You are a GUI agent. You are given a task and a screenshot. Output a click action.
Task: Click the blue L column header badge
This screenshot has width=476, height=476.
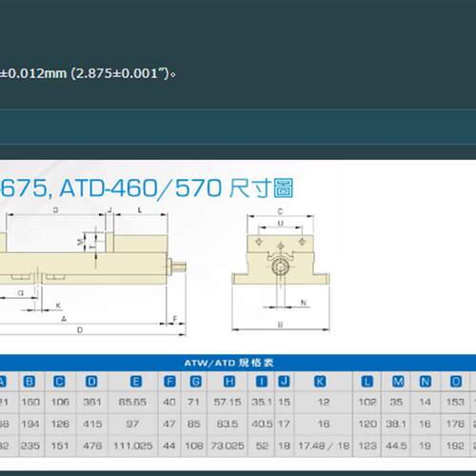(x=367, y=382)
